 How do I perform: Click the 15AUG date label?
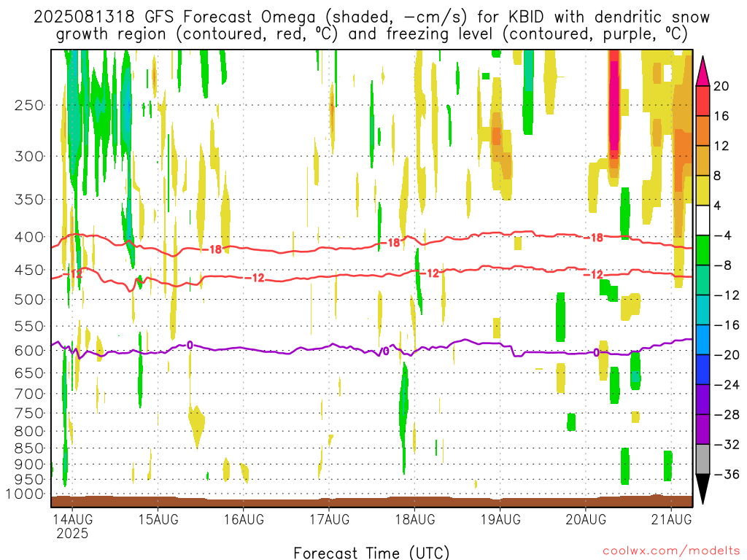[x=158, y=519]
